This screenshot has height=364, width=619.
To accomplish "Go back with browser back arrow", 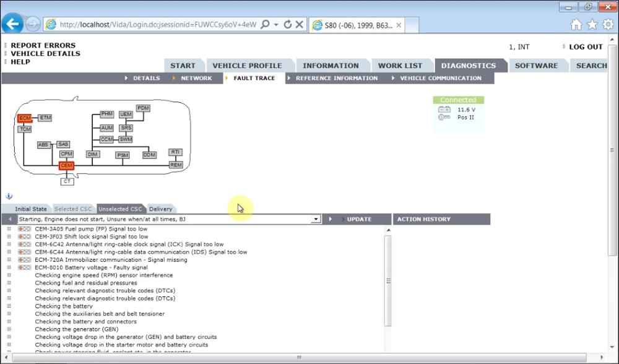I will (x=12, y=24).
